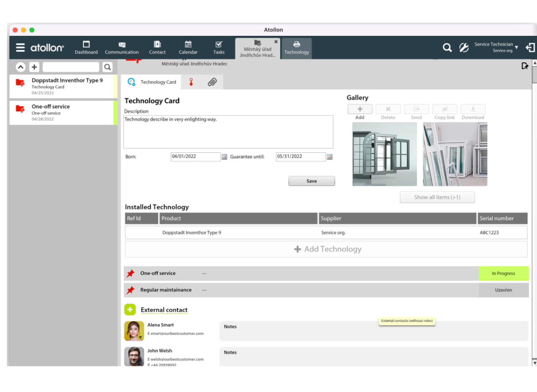Switch to the Technology tab

[x=296, y=48]
